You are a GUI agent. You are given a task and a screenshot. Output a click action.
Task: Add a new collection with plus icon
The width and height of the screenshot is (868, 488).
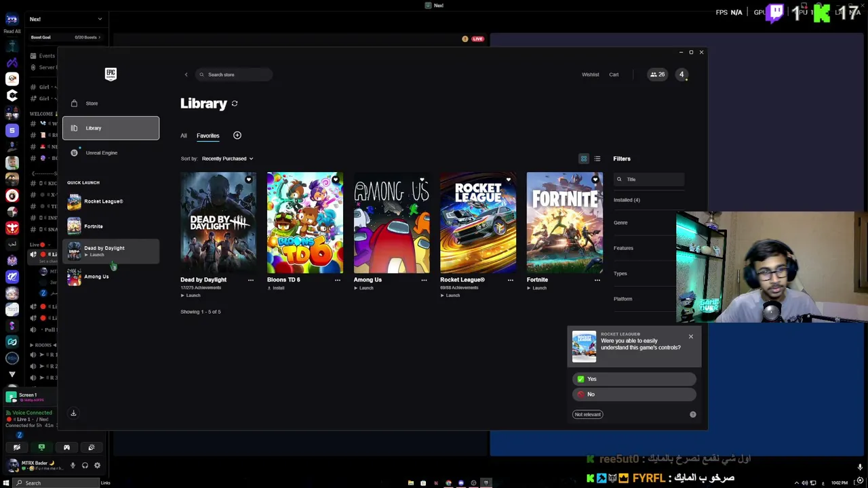point(237,136)
